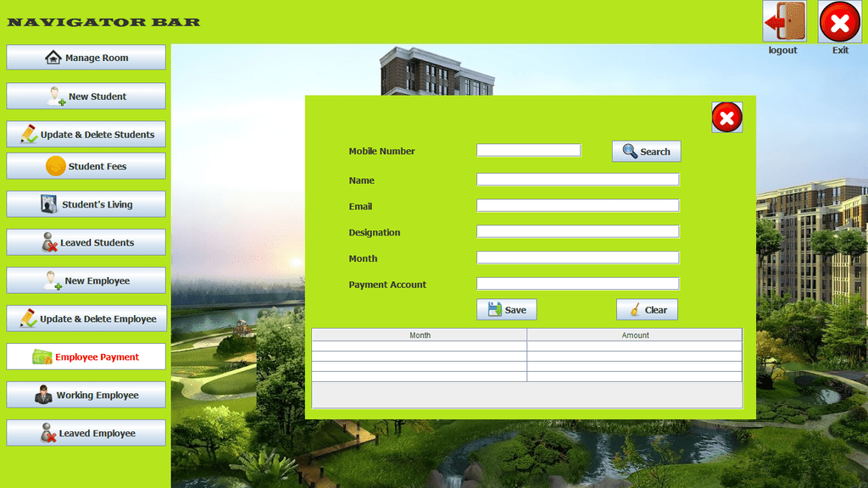Open the New Employee form
The image size is (868, 488).
(x=86, y=280)
